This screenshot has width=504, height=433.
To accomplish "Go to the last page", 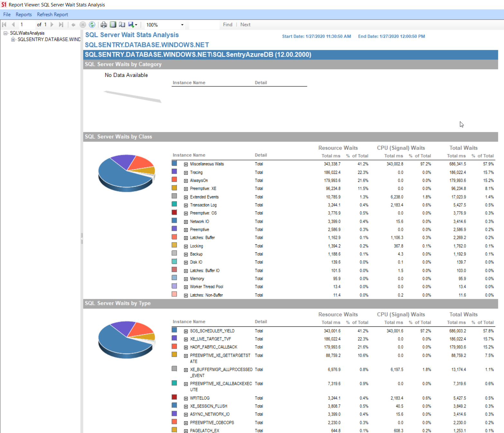I will point(61,24).
